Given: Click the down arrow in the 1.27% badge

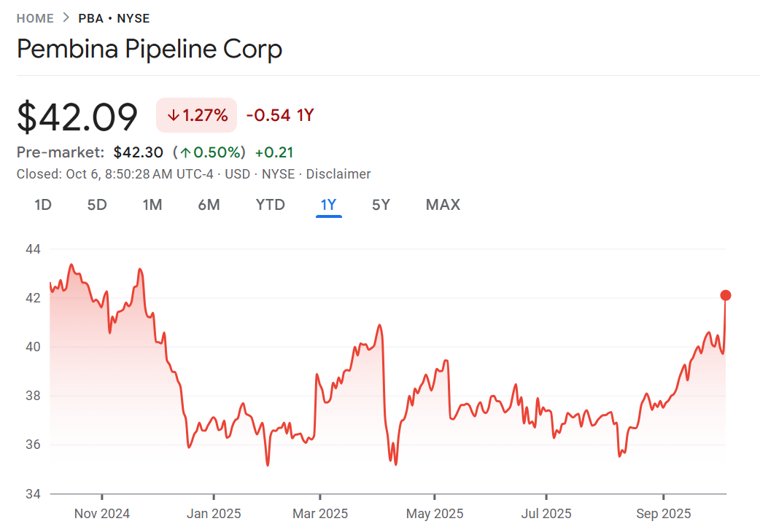Looking at the screenshot, I should pos(173,115).
